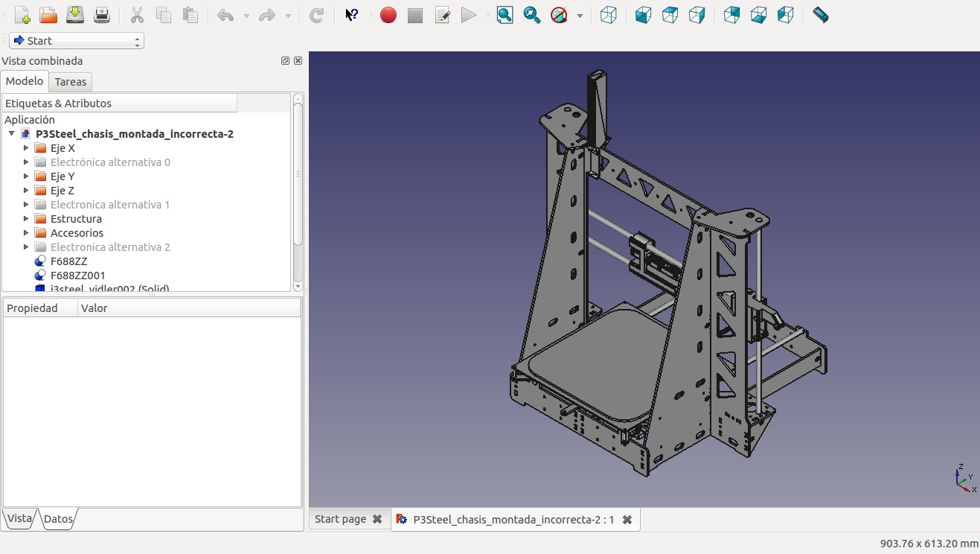
Task: Switch to the Tareas tab
Action: coord(71,82)
